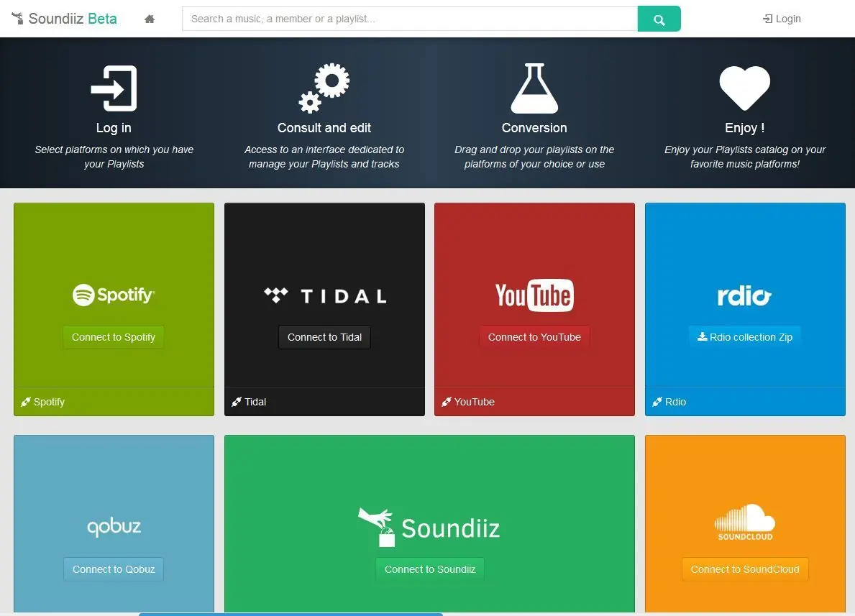Select the 'Log in' heading

[x=114, y=127]
